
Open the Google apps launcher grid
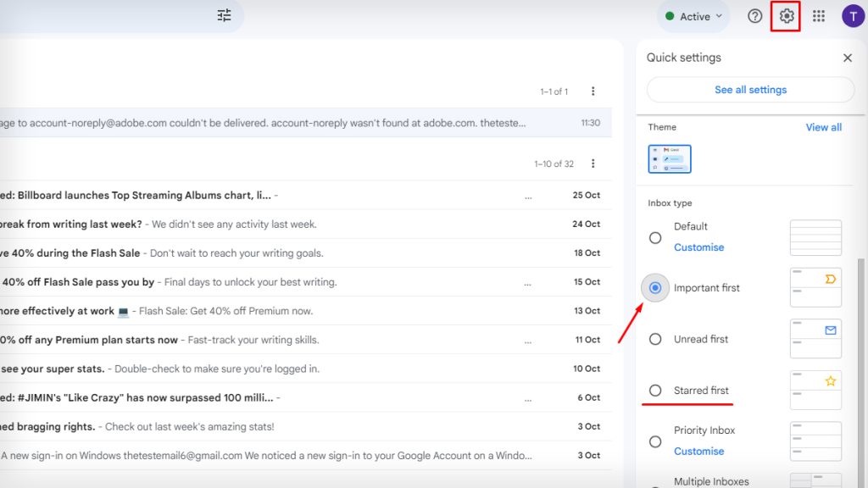point(819,15)
